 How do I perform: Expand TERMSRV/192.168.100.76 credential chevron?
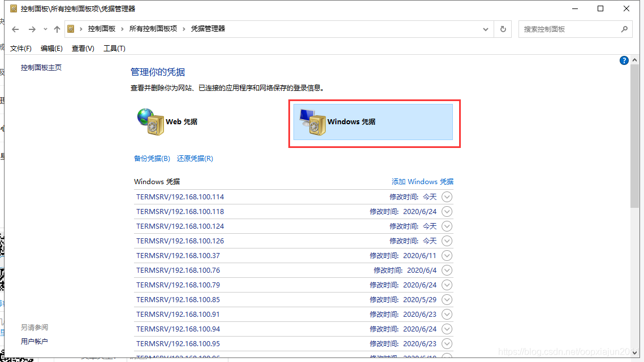(447, 271)
